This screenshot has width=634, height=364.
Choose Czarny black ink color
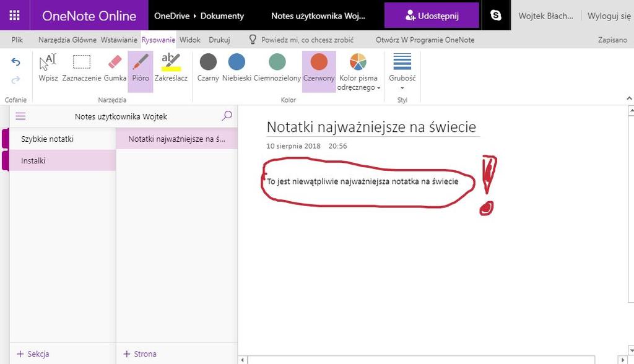coord(208,68)
